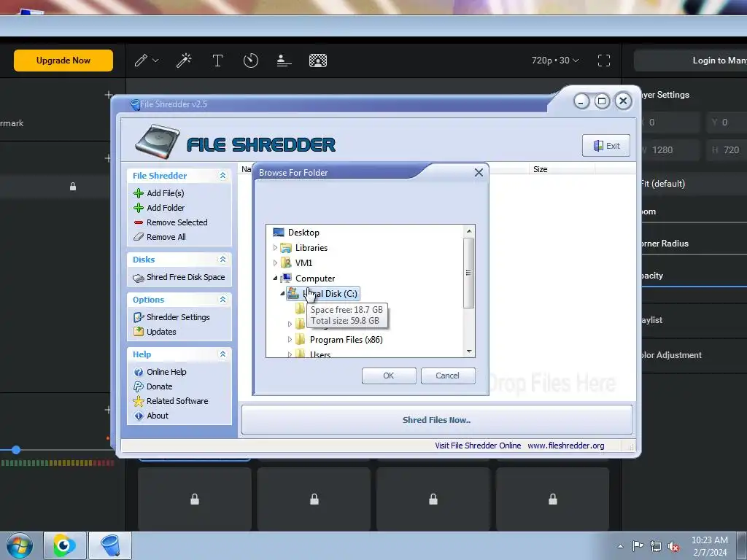Viewport: 747px width, 560px height.
Task: Expand the Program Files (x86) folder node
Action: click(x=290, y=340)
